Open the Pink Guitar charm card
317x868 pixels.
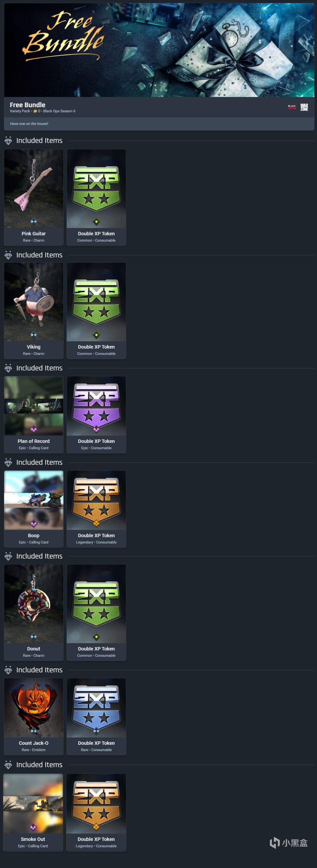coord(34,197)
